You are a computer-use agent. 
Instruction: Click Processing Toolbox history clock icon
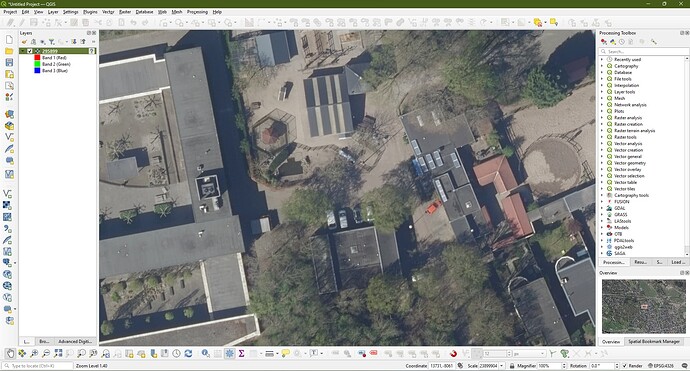point(622,42)
